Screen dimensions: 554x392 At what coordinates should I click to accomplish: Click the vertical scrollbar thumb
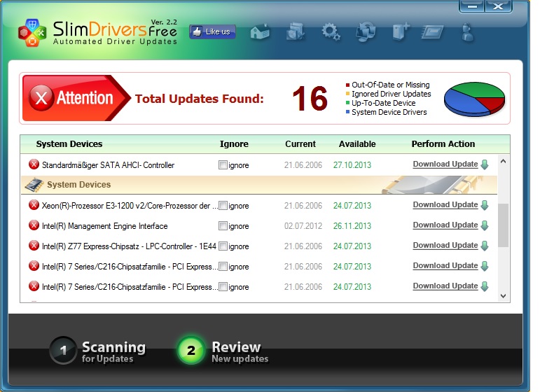[504, 225]
